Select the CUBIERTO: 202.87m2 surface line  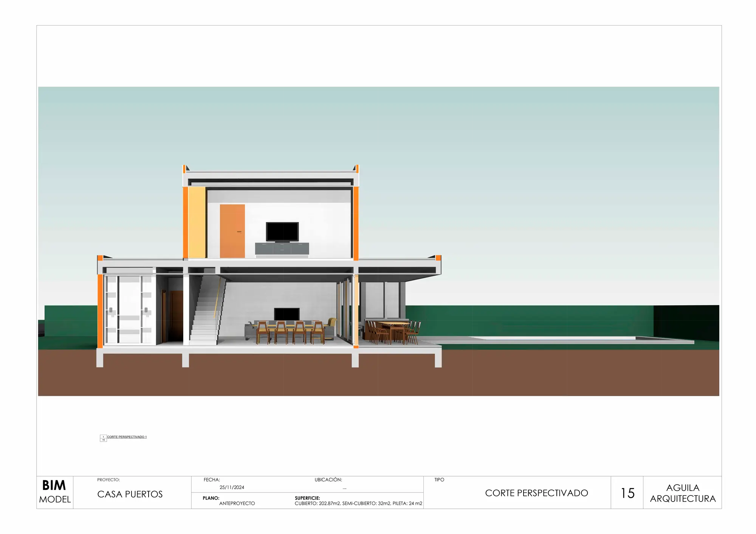[358, 503]
